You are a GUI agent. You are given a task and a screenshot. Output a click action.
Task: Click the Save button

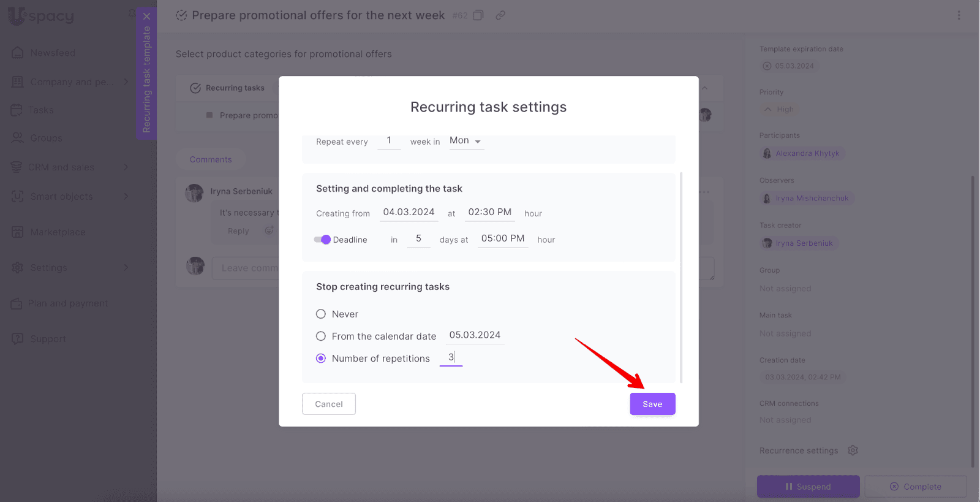point(652,404)
